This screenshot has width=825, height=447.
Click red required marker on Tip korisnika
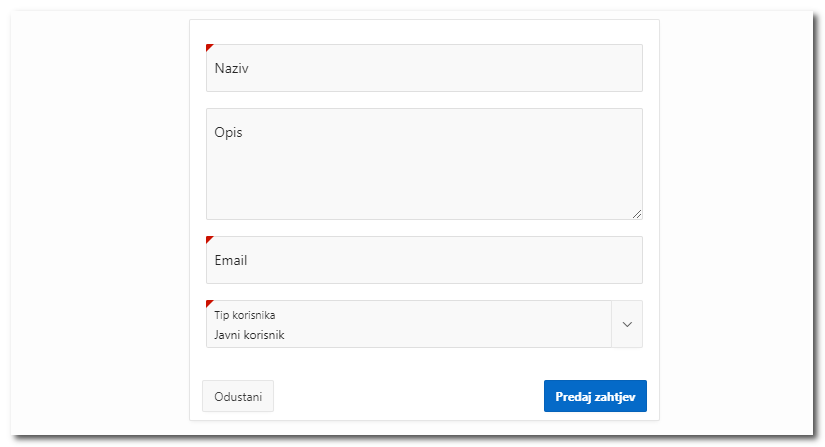[209, 303]
